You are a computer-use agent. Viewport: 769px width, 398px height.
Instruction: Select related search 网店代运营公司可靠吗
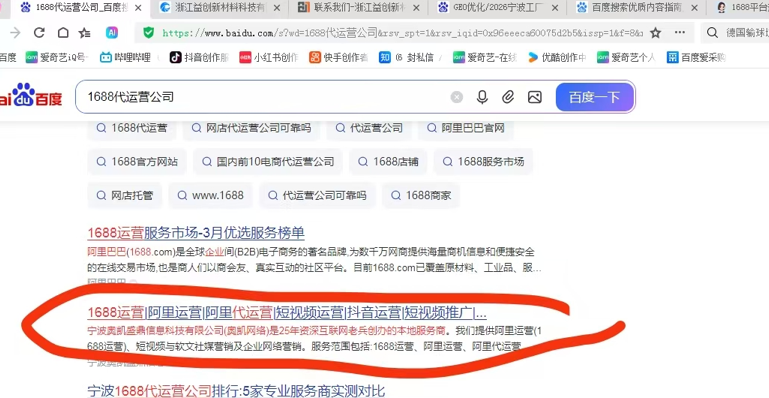point(251,128)
